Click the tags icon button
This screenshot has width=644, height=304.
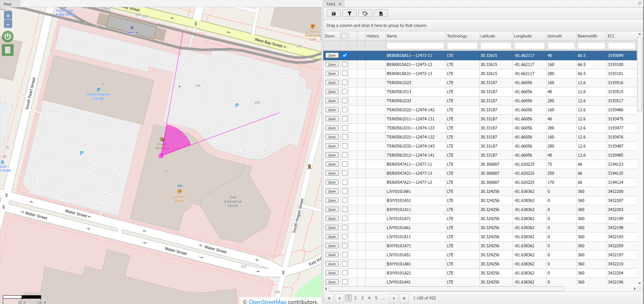[365, 14]
